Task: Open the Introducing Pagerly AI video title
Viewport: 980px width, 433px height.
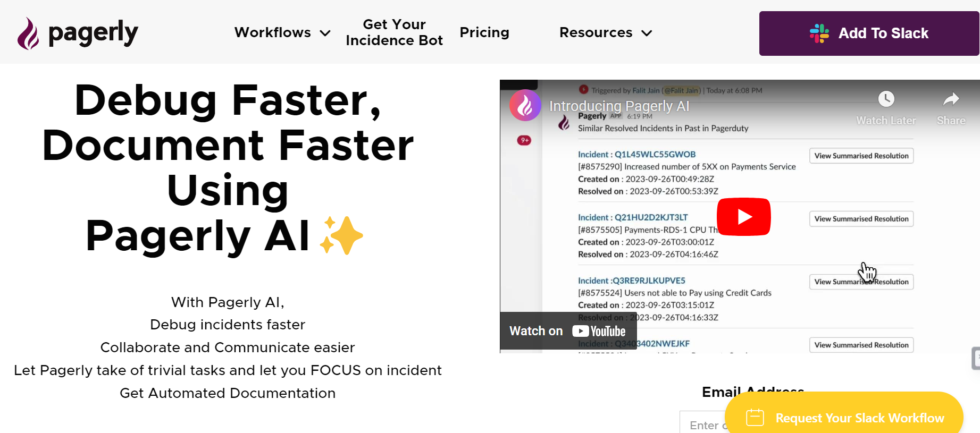Action: pos(619,106)
